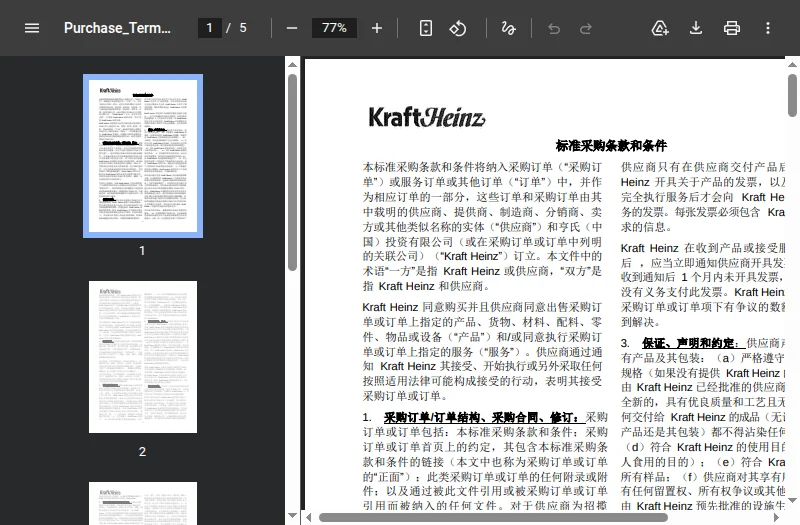Zoom out with the minus button
800x525 pixels.
(292, 28)
